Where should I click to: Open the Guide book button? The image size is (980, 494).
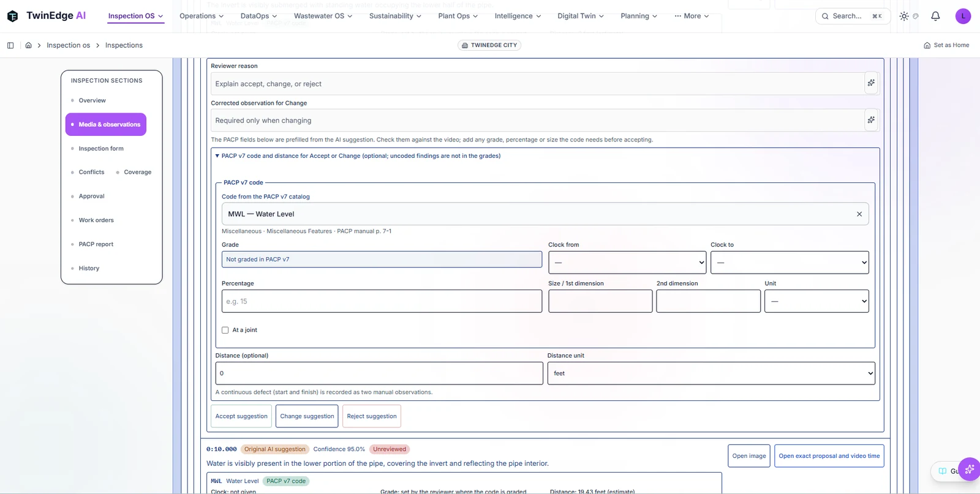pos(947,471)
